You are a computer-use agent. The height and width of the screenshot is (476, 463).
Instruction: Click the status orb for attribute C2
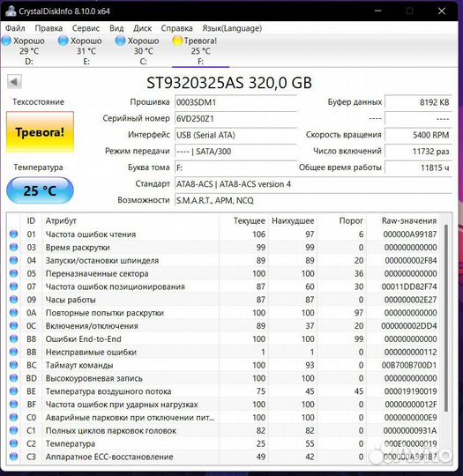(x=14, y=443)
